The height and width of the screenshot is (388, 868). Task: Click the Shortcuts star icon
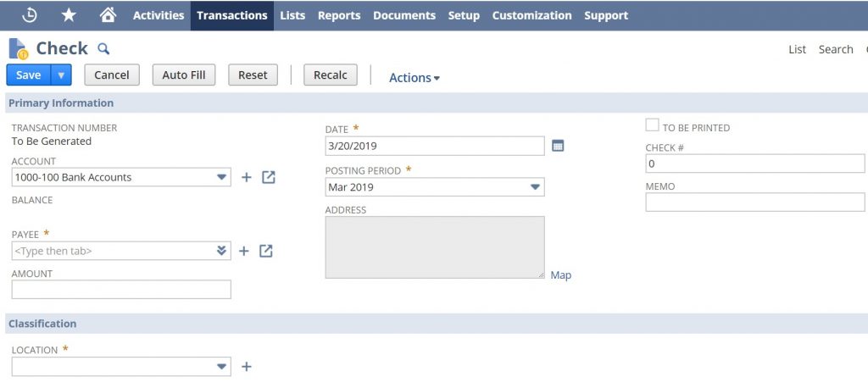(69, 15)
